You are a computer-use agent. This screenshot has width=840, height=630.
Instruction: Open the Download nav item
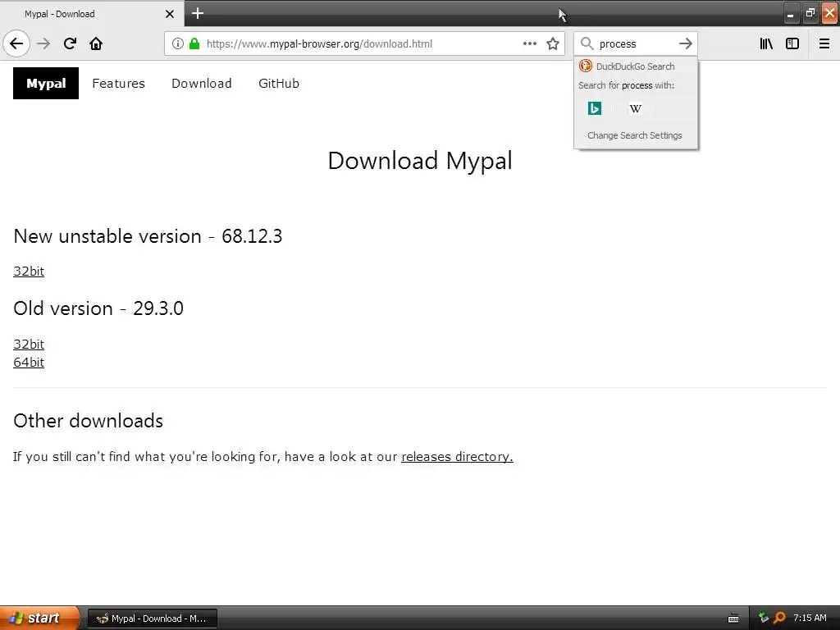tap(202, 84)
